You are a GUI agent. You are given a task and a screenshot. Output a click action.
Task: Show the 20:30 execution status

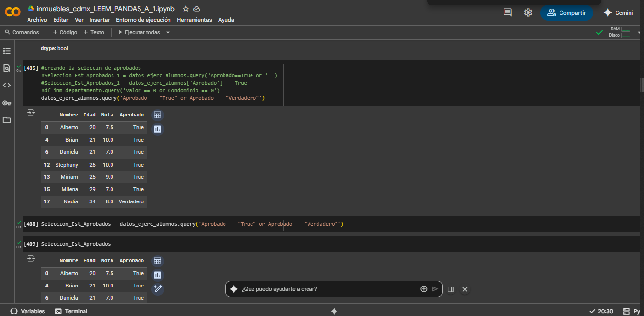click(x=601, y=311)
